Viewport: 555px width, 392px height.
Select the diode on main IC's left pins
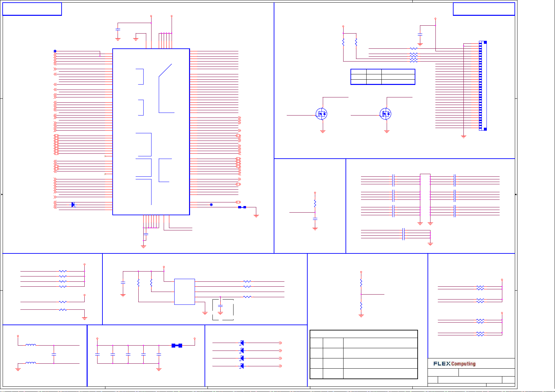click(x=73, y=205)
